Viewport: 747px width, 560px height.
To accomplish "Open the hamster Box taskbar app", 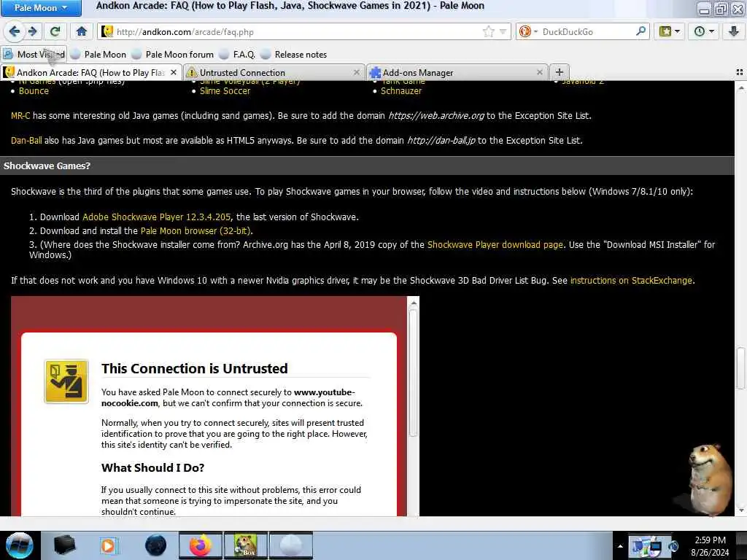I will (x=246, y=545).
